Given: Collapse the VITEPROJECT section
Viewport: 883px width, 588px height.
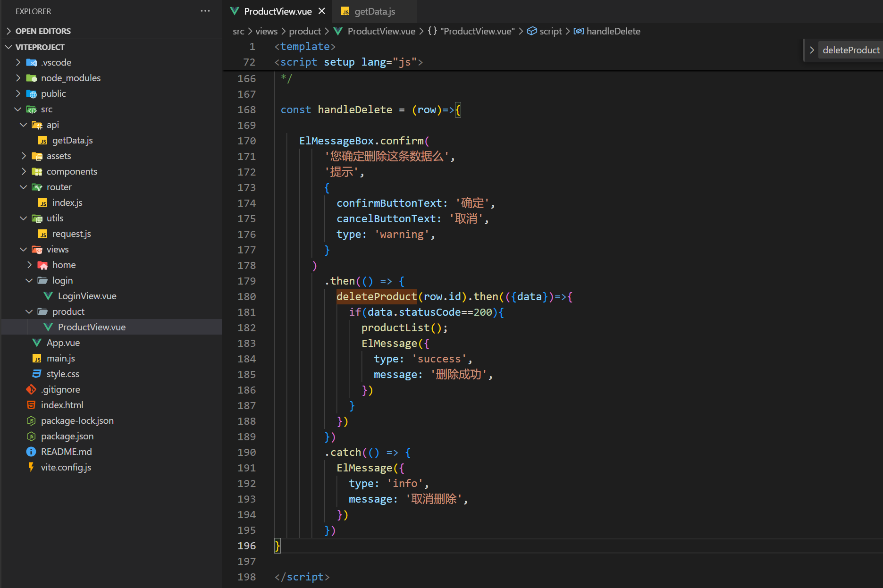Looking at the screenshot, I should click(x=8, y=47).
